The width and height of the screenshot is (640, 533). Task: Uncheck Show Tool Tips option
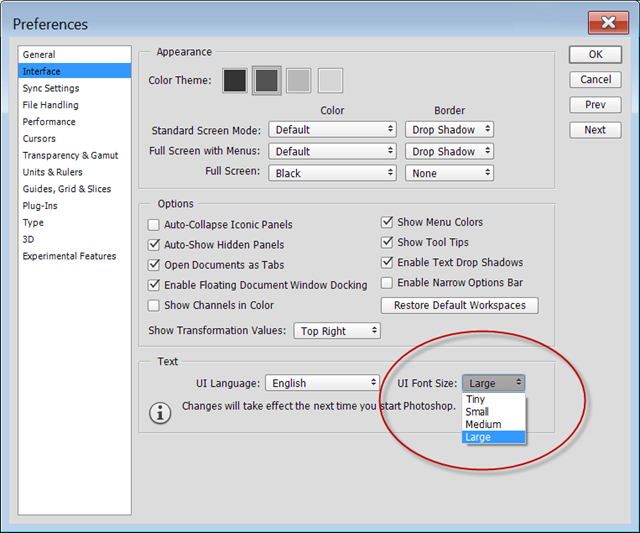coord(387,242)
